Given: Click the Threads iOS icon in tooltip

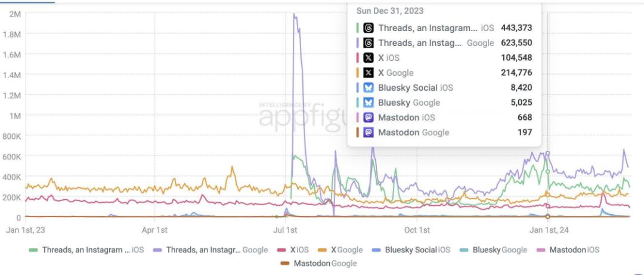Looking at the screenshot, I should coord(369,28).
